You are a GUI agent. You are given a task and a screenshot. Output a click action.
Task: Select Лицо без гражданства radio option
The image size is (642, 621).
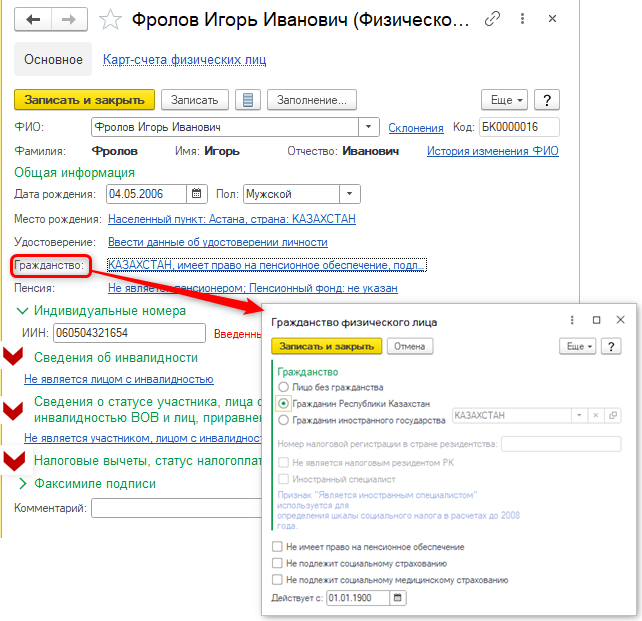click(x=284, y=387)
